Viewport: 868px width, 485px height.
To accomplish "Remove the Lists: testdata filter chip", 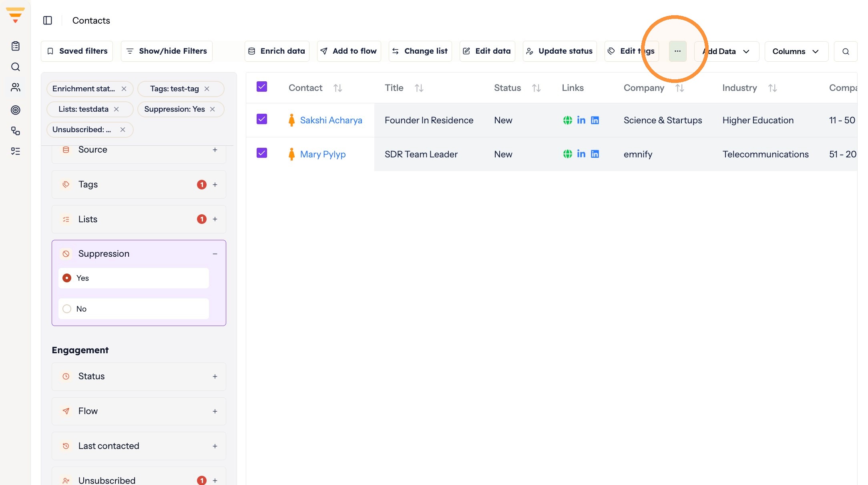I will click(116, 109).
